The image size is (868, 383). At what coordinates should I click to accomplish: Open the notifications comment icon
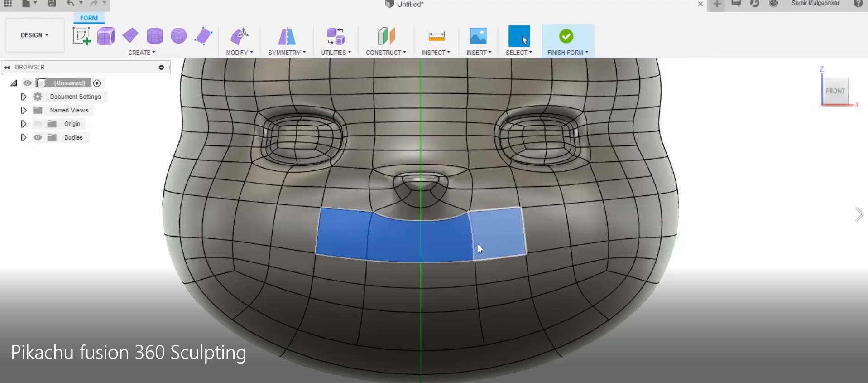coord(736,4)
